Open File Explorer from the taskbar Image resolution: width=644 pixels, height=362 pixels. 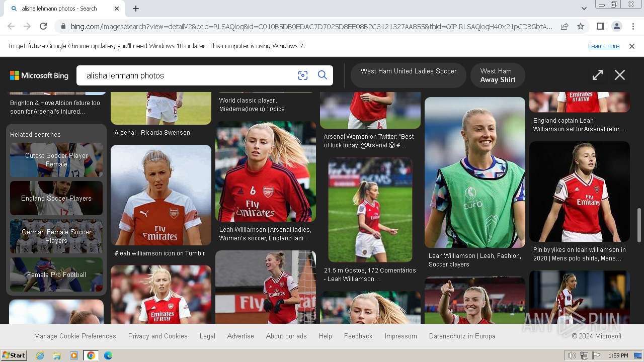point(57,355)
